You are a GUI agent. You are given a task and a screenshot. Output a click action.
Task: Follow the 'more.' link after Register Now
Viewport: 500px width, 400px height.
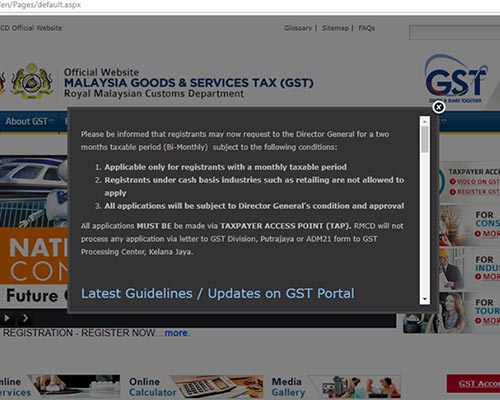[177, 333]
